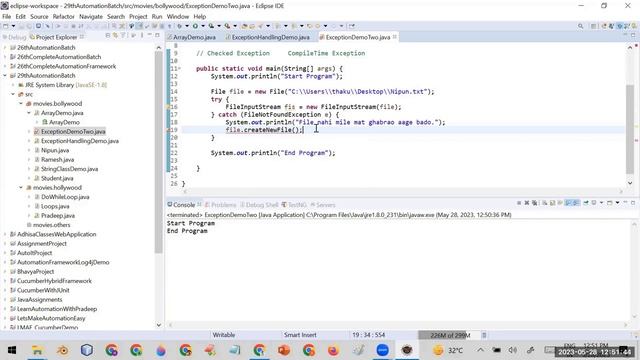Screen dimensions: 640x360
Task: Open the New wizard dropdown arrow
Action: pos(13,26)
